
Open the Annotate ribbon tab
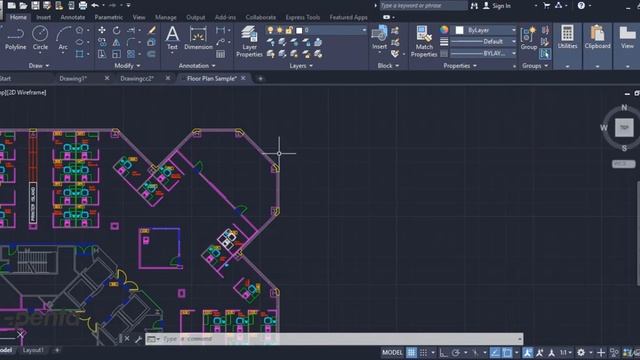pyautogui.click(x=73, y=17)
